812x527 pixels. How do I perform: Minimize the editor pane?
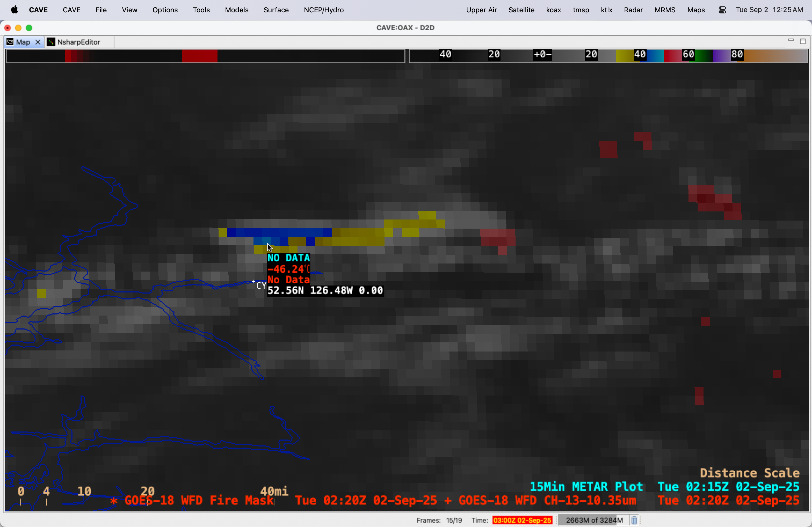[x=791, y=41]
